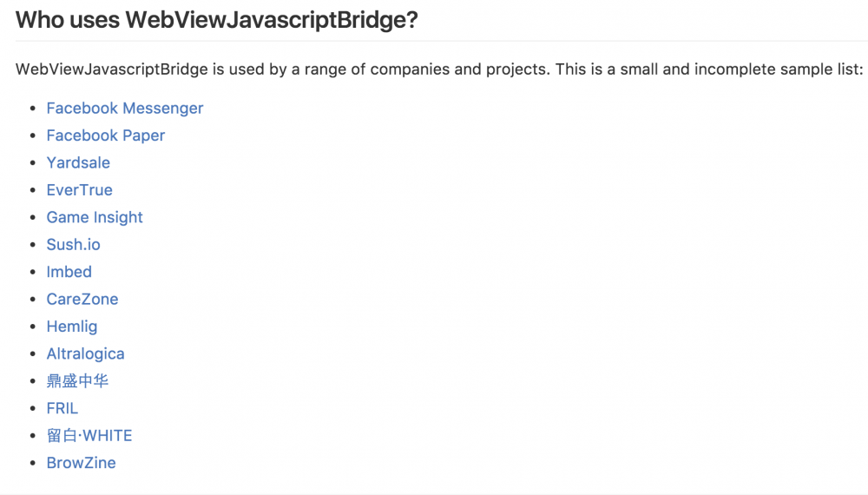
Task: Open the Yardsale project link
Action: 78,162
